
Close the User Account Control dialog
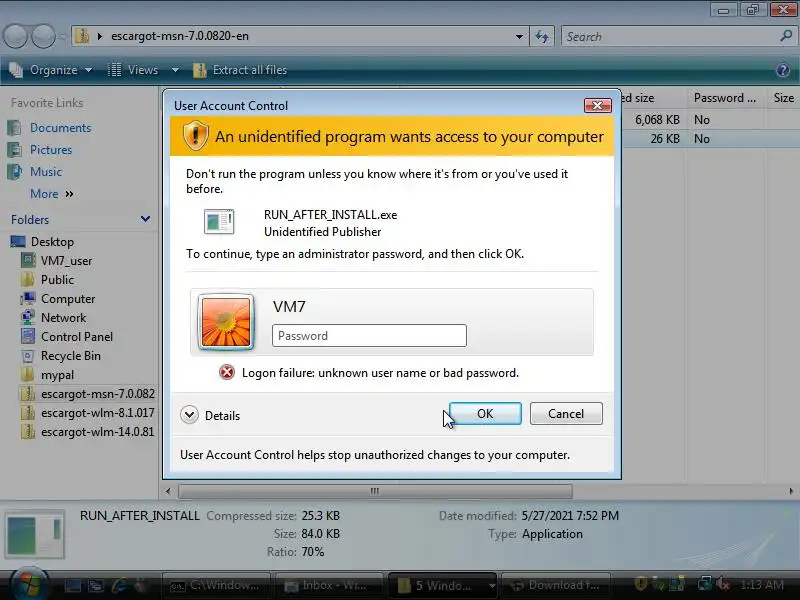[597, 106]
